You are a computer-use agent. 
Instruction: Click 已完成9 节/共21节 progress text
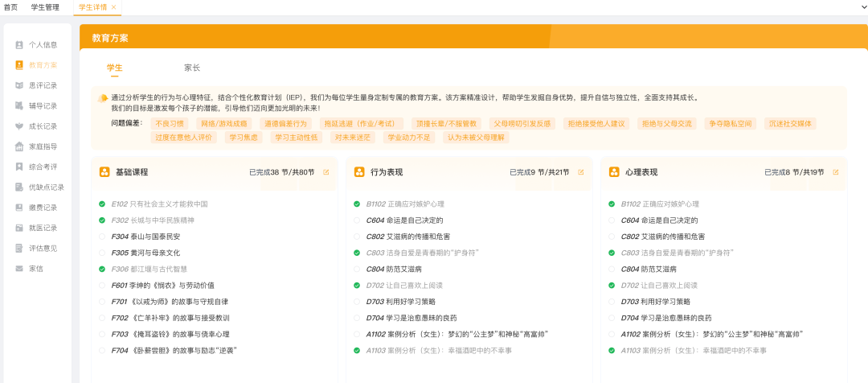(x=539, y=172)
